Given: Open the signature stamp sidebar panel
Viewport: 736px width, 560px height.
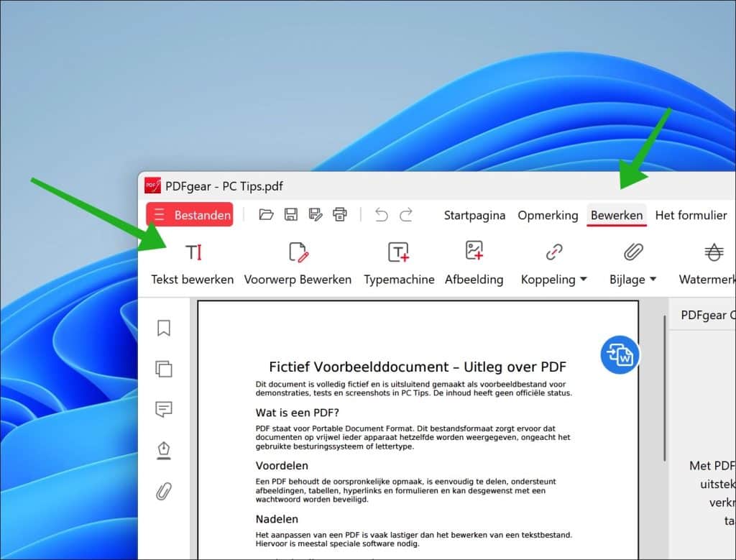Looking at the screenshot, I should click(164, 451).
